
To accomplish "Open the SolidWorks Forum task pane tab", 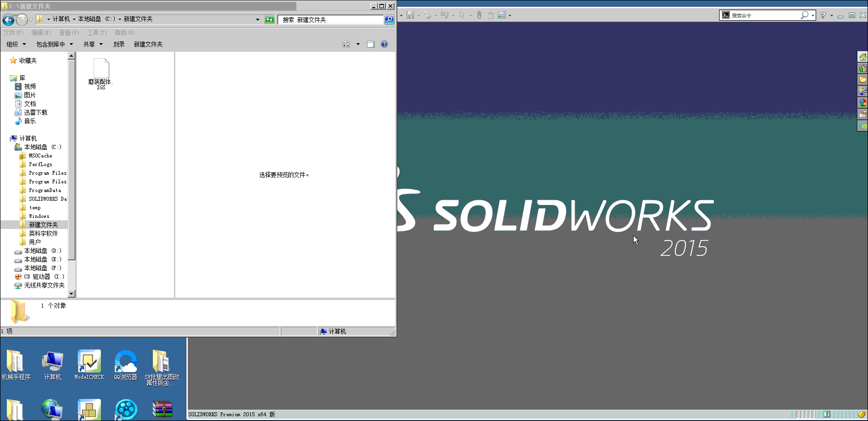I will 863,126.
